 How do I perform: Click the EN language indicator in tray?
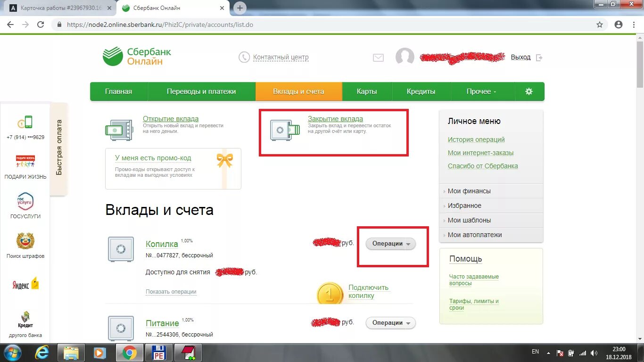coord(535,352)
